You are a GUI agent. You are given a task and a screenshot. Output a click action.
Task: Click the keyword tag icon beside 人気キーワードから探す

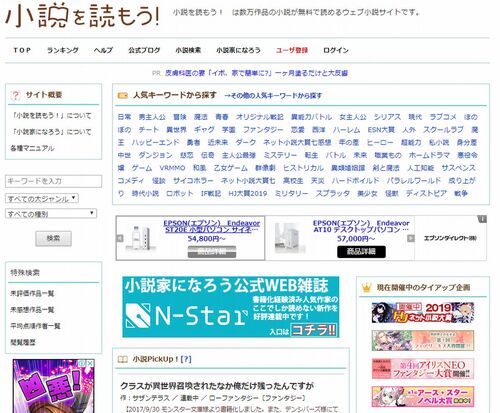click(123, 96)
